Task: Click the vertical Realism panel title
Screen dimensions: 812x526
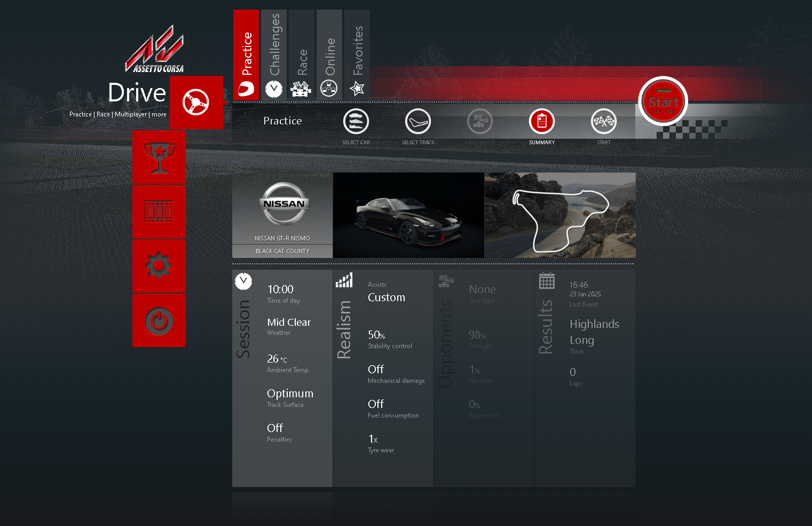Action: point(344,329)
